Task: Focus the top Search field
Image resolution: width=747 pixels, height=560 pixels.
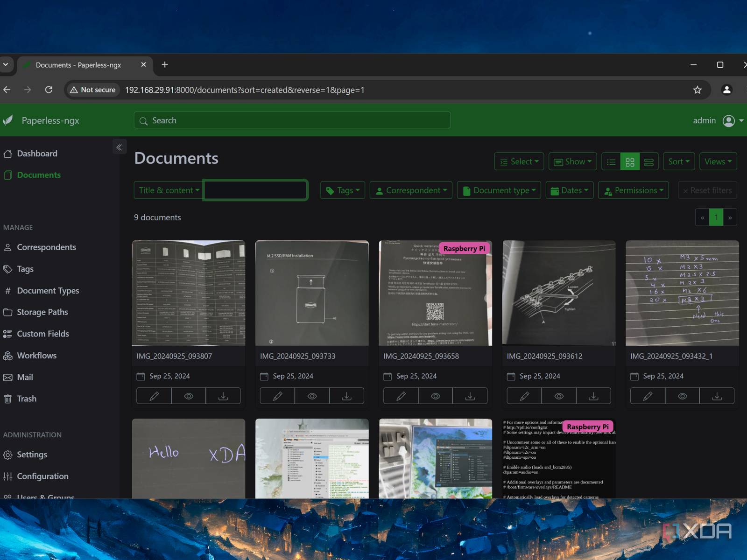Action: [x=292, y=120]
